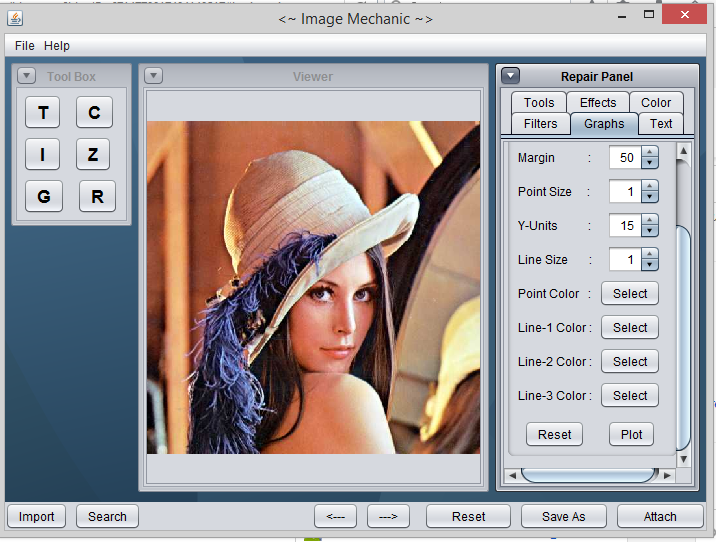Click the Attach button
Image resolution: width=716 pixels, height=542 pixels.
pyautogui.click(x=660, y=516)
